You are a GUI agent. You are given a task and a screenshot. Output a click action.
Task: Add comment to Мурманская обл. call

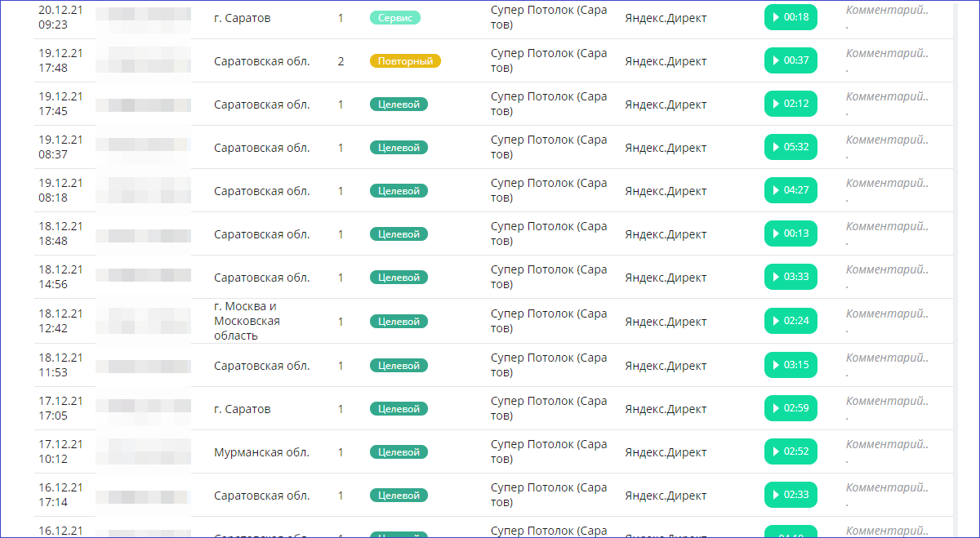tap(887, 445)
